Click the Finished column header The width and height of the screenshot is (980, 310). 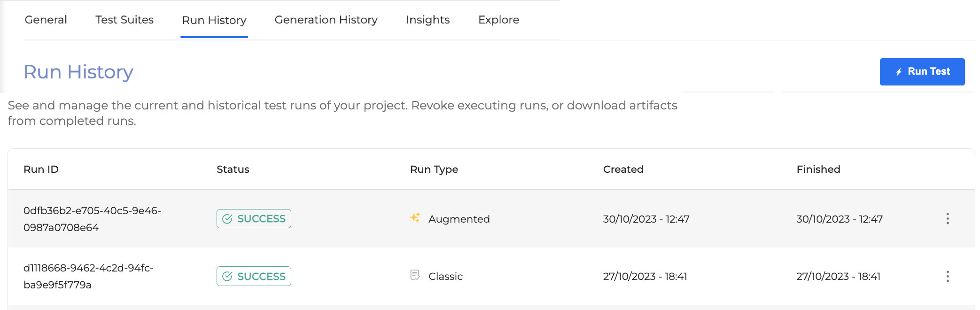pyautogui.click(x=818, y=169)
